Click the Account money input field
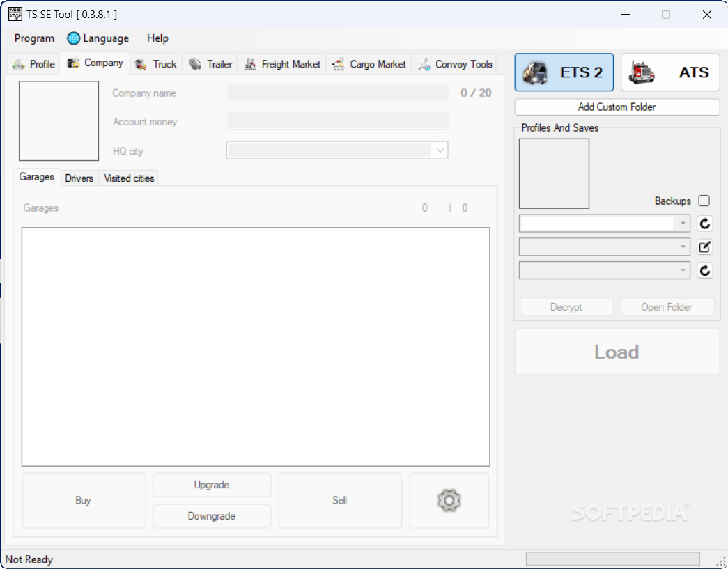The image size is (728, 569). [337, 122]
